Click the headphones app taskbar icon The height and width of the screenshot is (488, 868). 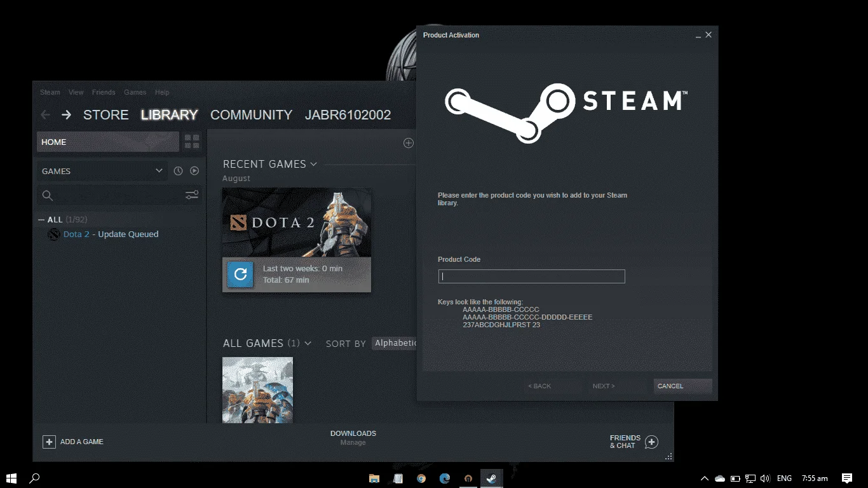click(468, 478)
